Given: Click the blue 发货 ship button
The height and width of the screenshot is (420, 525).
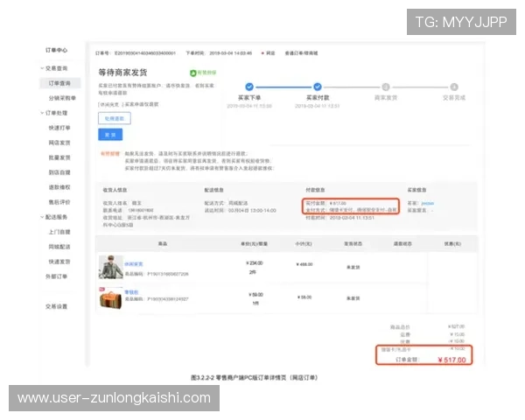Looking at the screenshot, I should coord(110,135).
